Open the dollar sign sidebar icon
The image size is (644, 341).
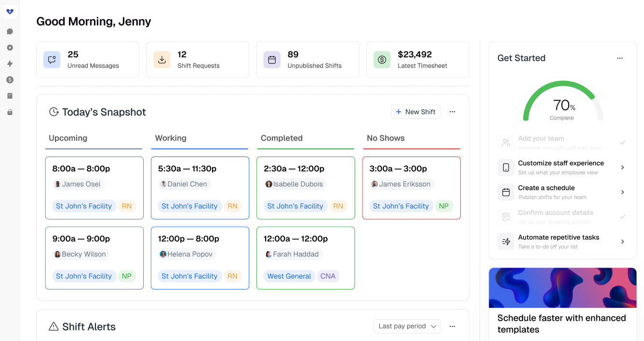click(10, 80)
